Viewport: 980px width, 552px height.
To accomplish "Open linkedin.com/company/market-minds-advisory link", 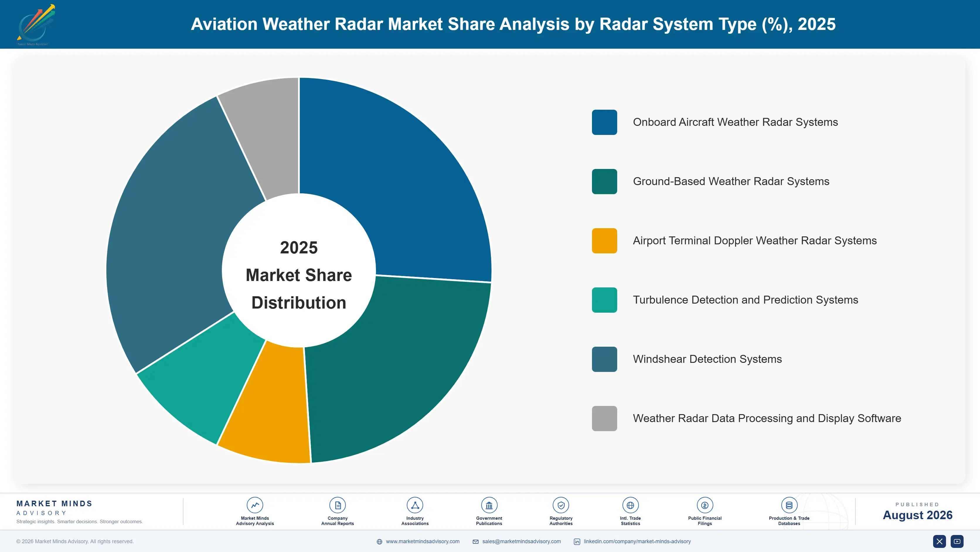I will [637, 541].
